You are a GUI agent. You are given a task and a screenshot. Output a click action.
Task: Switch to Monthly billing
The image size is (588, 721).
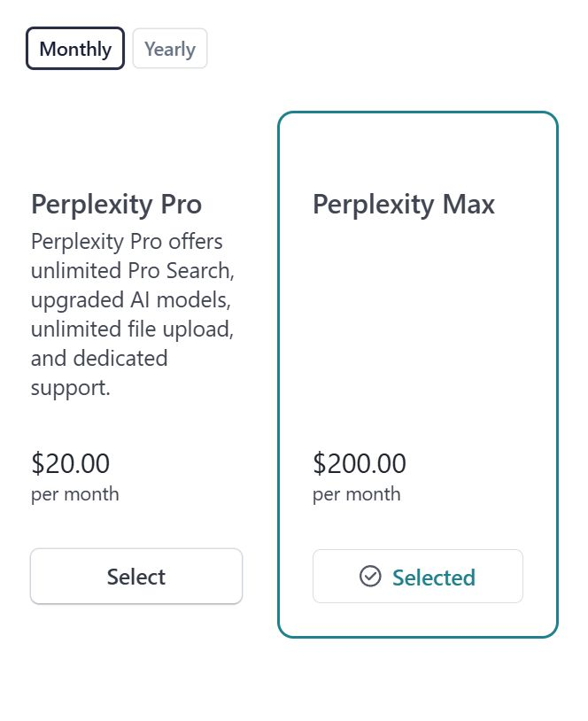tap(75, 49)
